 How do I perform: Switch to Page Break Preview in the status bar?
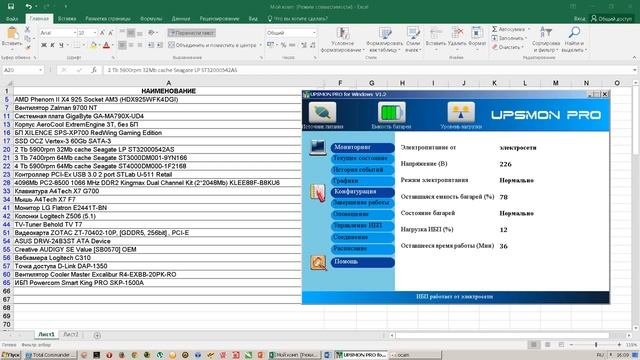[x=562, y=345]
